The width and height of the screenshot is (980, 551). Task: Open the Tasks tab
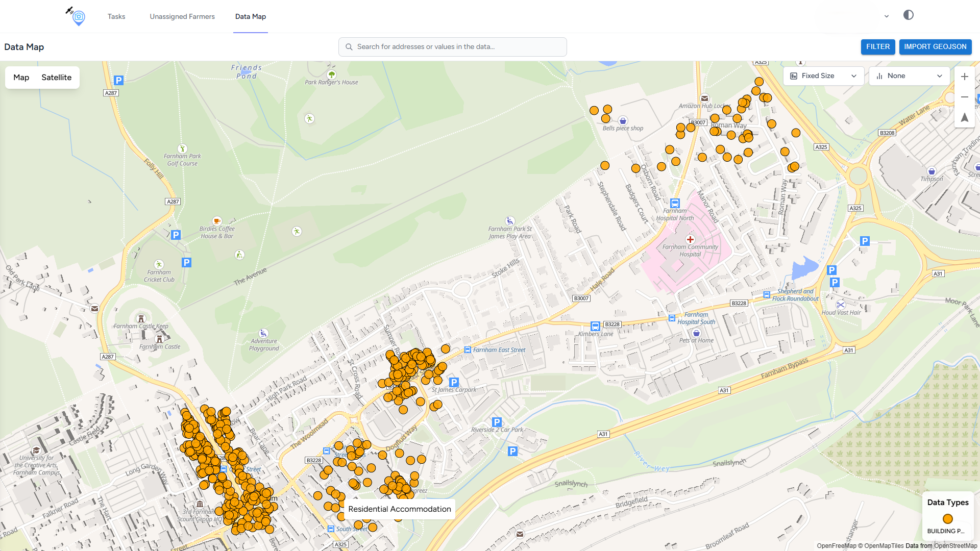point(116,16)
